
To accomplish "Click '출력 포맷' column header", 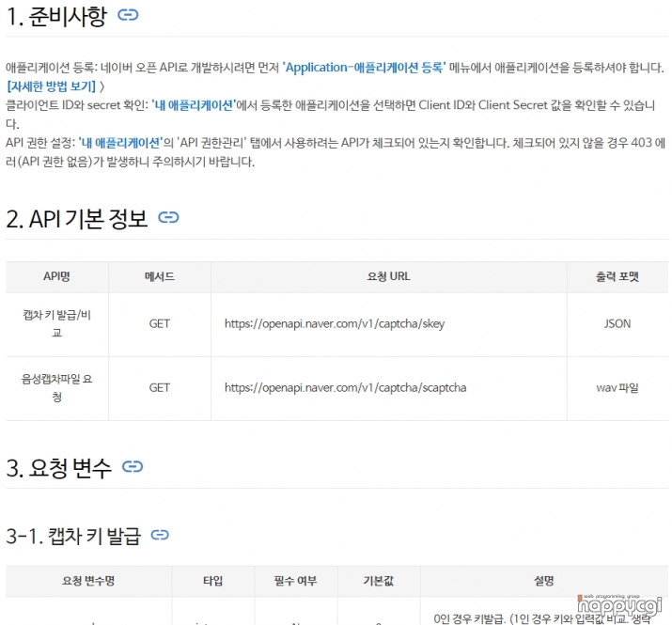I will point(617,277).
